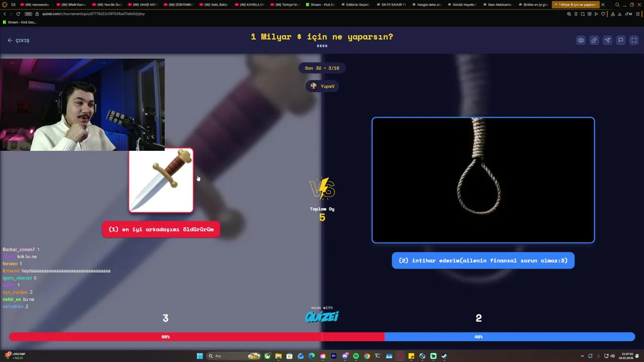Viewport: 644px width, 362px height.
Task: Switch to the Stream - Kick browser tab
Action: click(320, 5)
